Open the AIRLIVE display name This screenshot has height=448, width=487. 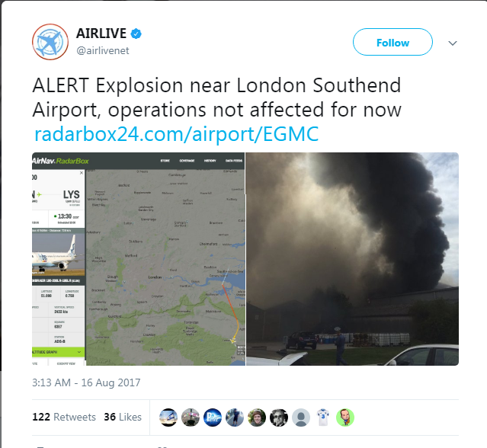click(101, 34)
